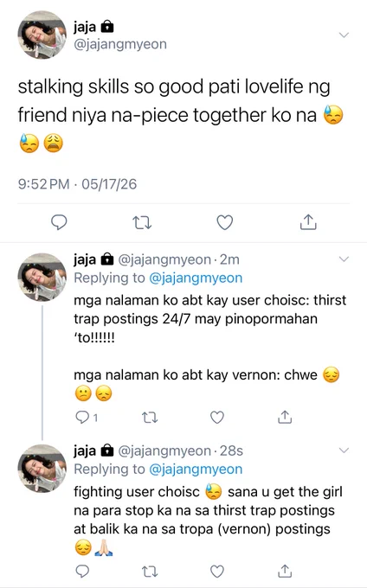Like the main stalking skills tweet
367x588 pixels.
coord(225,222)
